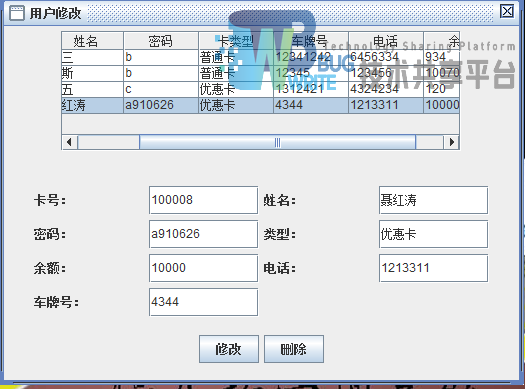Viewport: 525px width, 389px height.
Task: Click the table scrollbar right arrow
Action: point(451,142)
